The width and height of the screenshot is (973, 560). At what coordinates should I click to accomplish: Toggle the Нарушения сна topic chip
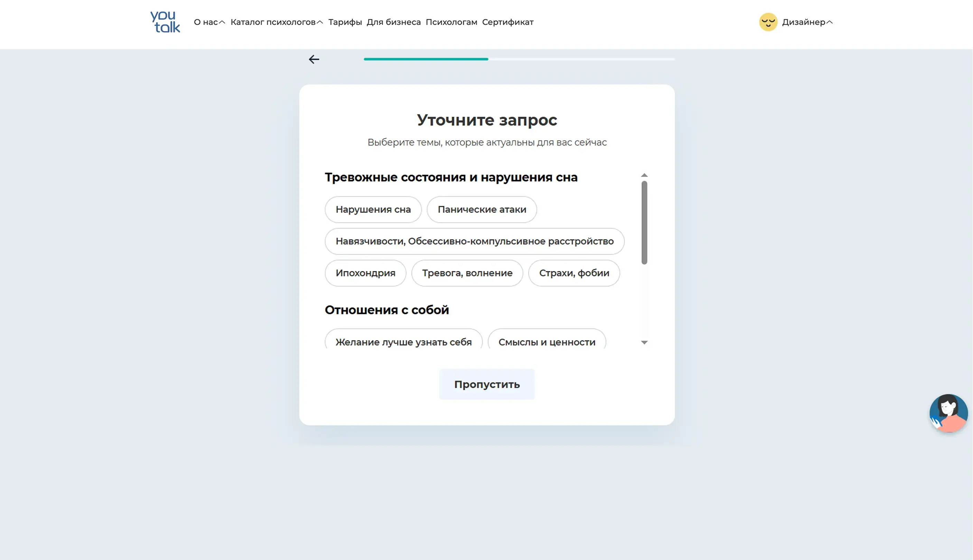point(373,209)
